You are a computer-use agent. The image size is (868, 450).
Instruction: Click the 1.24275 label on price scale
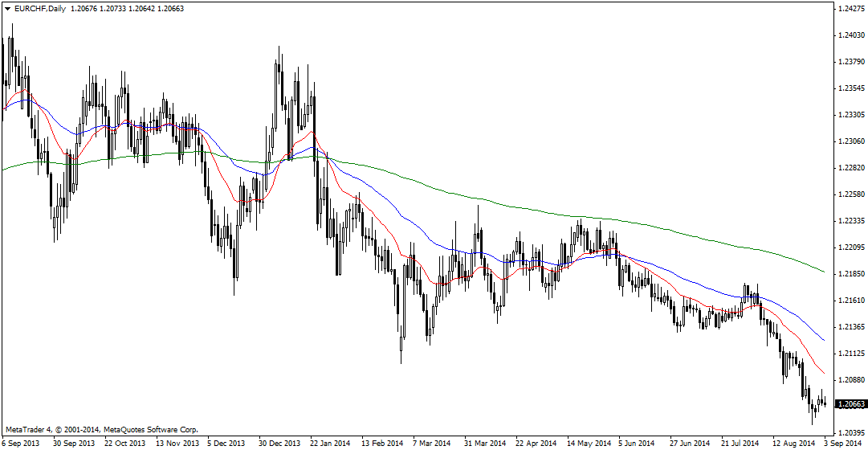pyautogui.click(x=850, y=9)
